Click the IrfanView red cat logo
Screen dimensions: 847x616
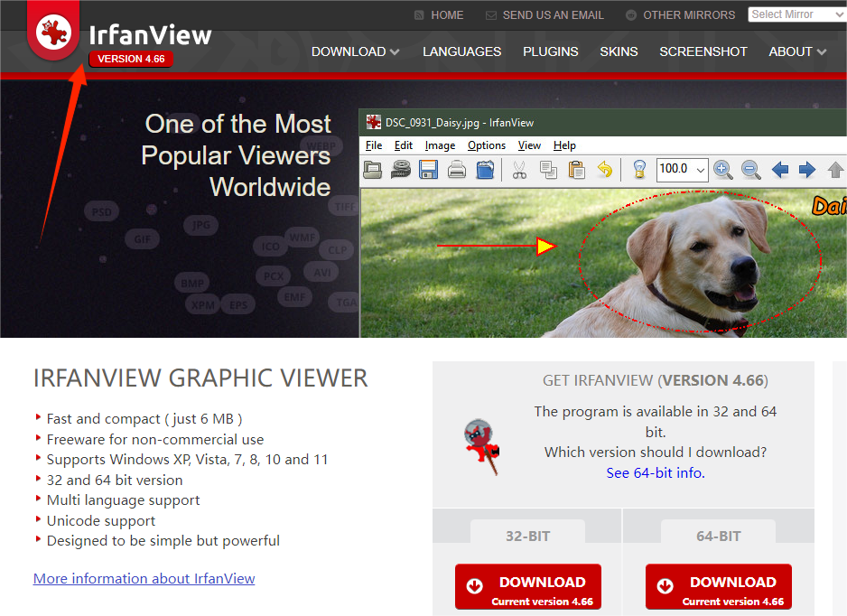tap(53, 32)
